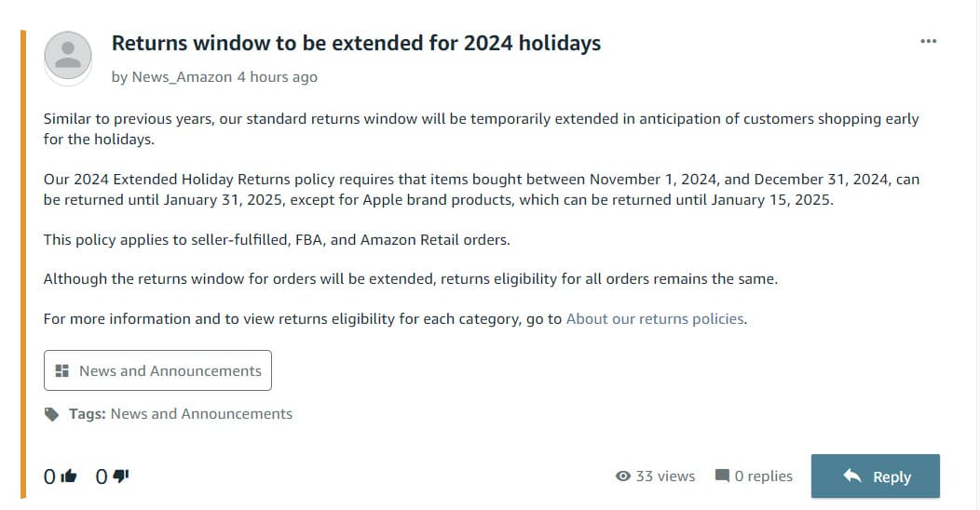
Task: Click the arrow icon on Reply button
Action: 851,476
